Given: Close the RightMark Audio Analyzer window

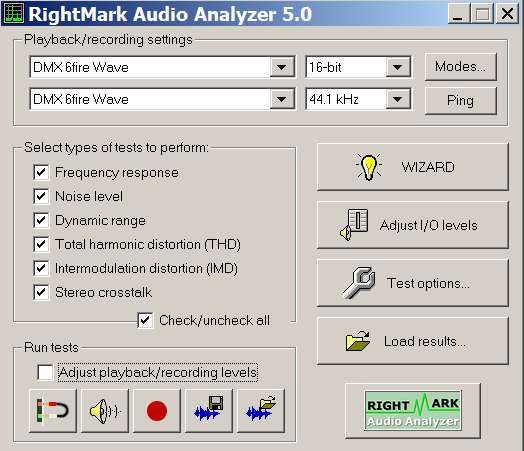Looking at the screenshot, I should tap(507, 14).
